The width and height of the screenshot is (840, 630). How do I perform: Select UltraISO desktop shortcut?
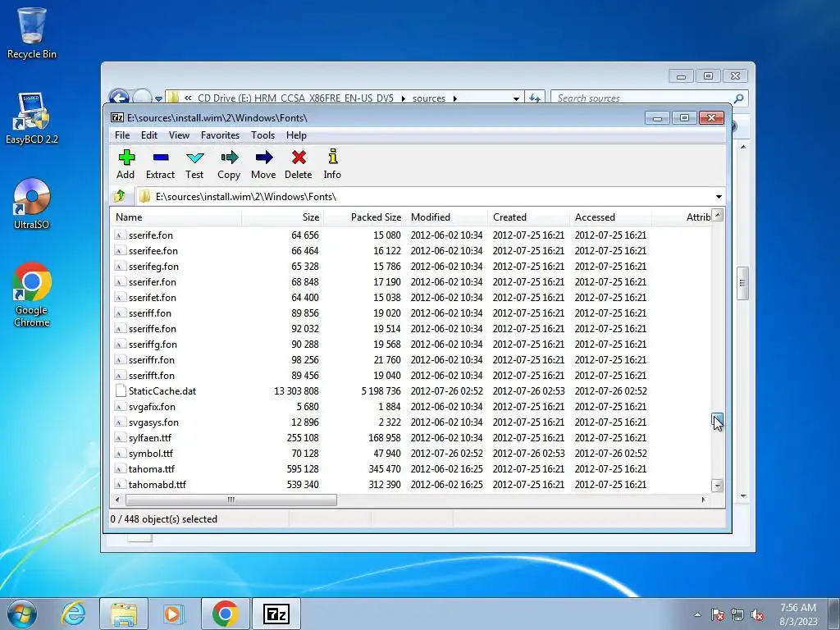(32, 204)
